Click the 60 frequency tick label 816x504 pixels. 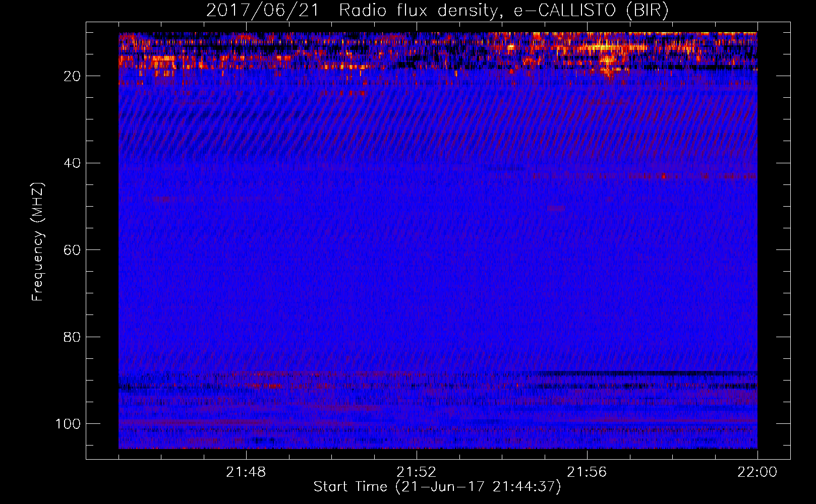pyautogui.click(x=72, y=250)
